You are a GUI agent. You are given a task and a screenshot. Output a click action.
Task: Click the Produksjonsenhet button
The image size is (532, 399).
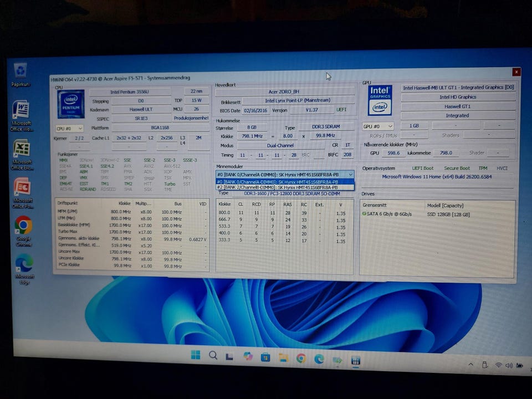pos(191,118)
